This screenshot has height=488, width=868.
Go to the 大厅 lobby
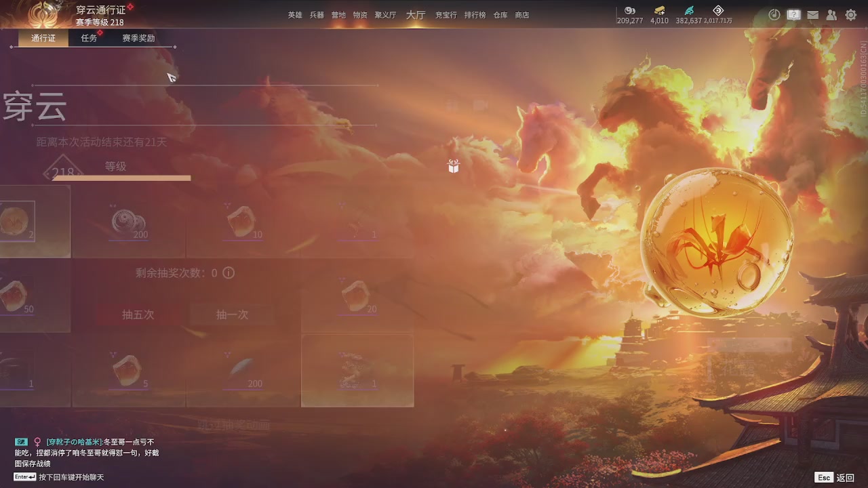pos(416,15)
